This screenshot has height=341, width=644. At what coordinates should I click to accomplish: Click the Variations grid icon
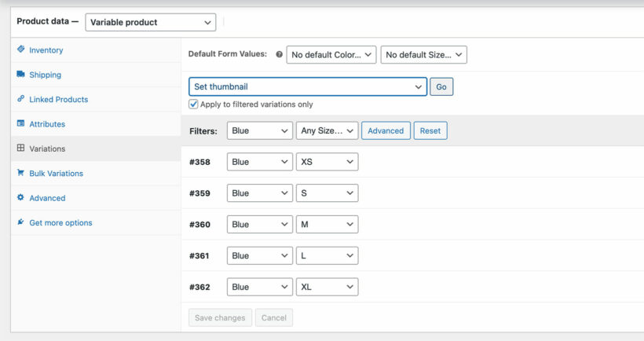pos(20,148)
